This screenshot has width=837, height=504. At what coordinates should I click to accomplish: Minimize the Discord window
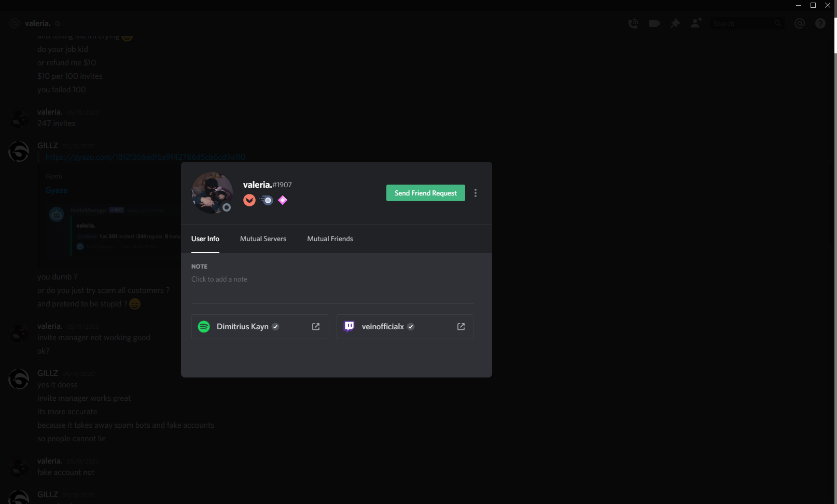pyautogui.click(x=799, y=5)
